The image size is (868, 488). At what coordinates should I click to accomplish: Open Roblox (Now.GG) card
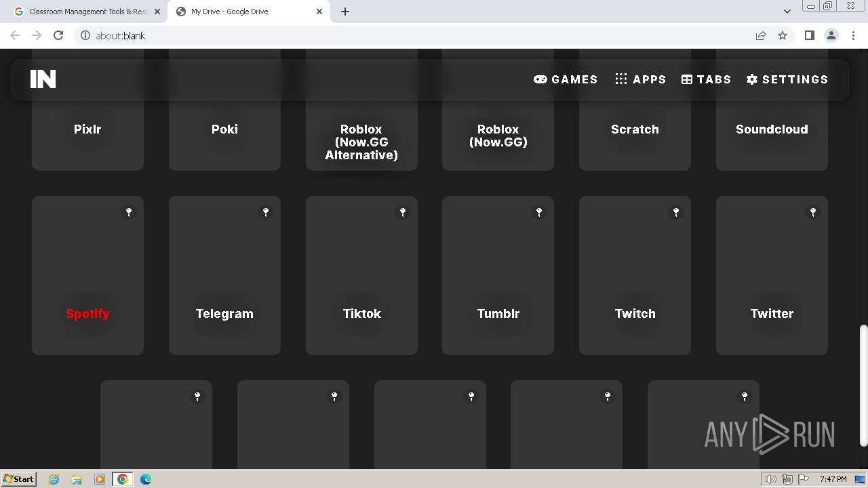coord(498,136)
